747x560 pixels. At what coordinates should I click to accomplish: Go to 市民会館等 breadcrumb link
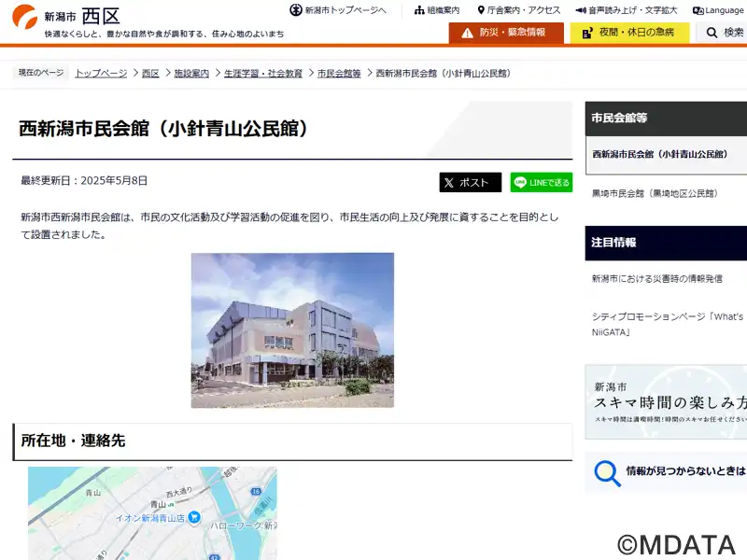coord(339,74)
